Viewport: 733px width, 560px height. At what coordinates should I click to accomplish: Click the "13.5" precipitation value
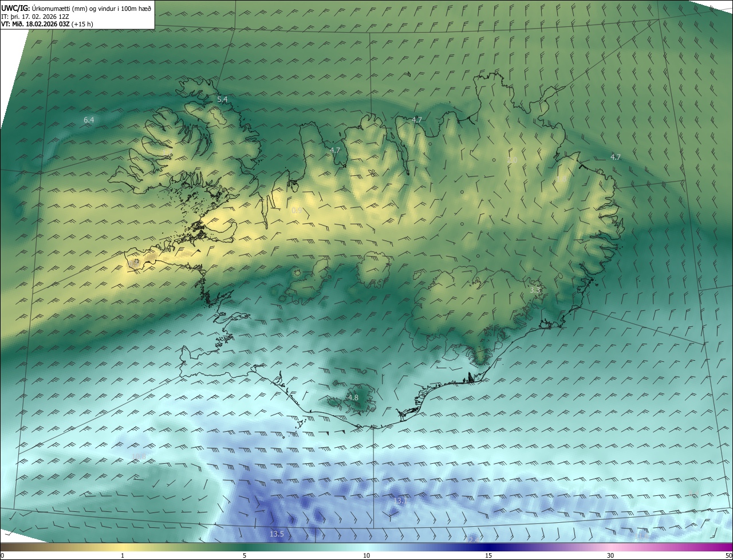point(277,534)
